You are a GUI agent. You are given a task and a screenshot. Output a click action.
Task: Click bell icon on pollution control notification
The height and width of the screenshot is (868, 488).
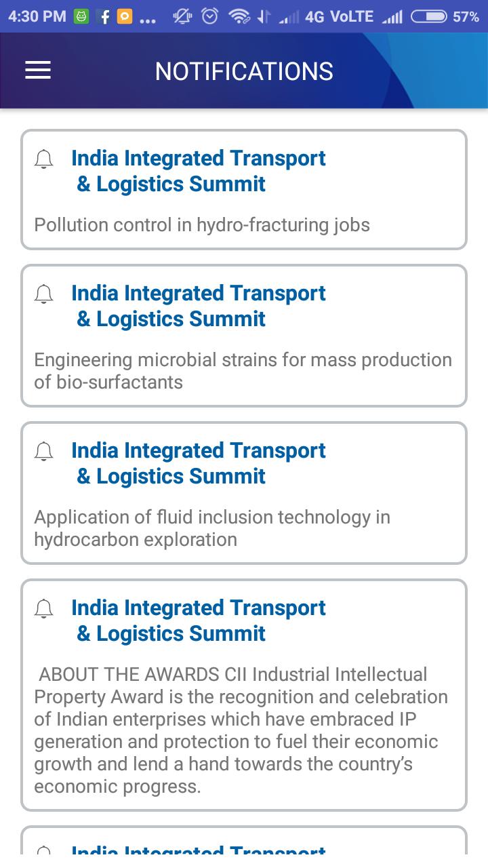click(x=43, y=159)
